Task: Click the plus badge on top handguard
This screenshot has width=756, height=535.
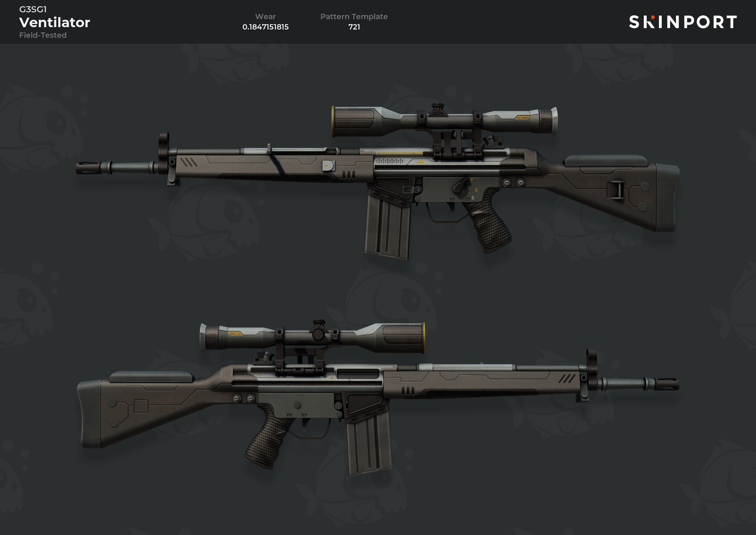Action: [x=328, y=166]
